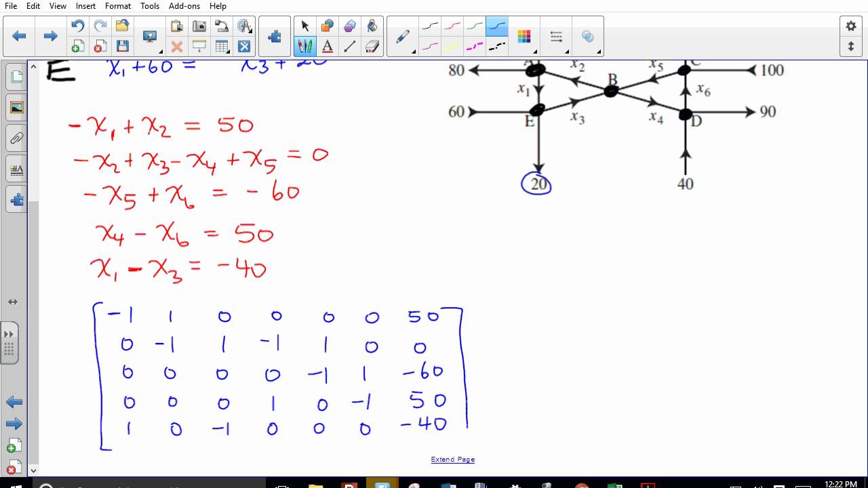Viewport: 868px width, 488px height.
Task: Move sidebar to other side arrow
Action: pyautogui.click(x=13, y=302)
